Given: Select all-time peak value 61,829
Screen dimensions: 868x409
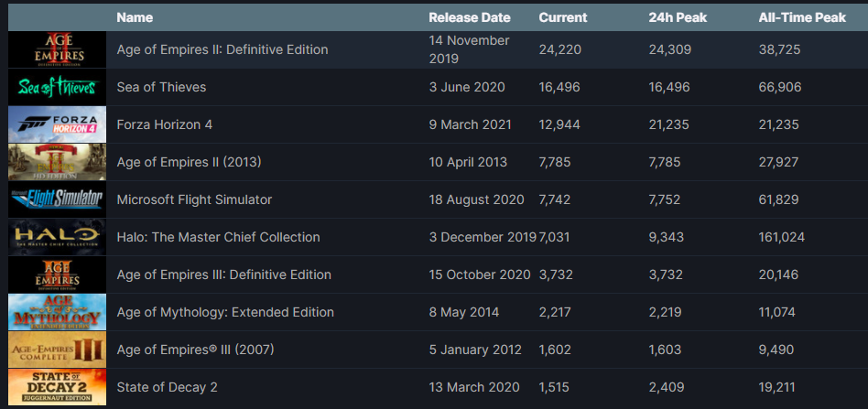Looking at the screenshot, I should tap(778, 199).
